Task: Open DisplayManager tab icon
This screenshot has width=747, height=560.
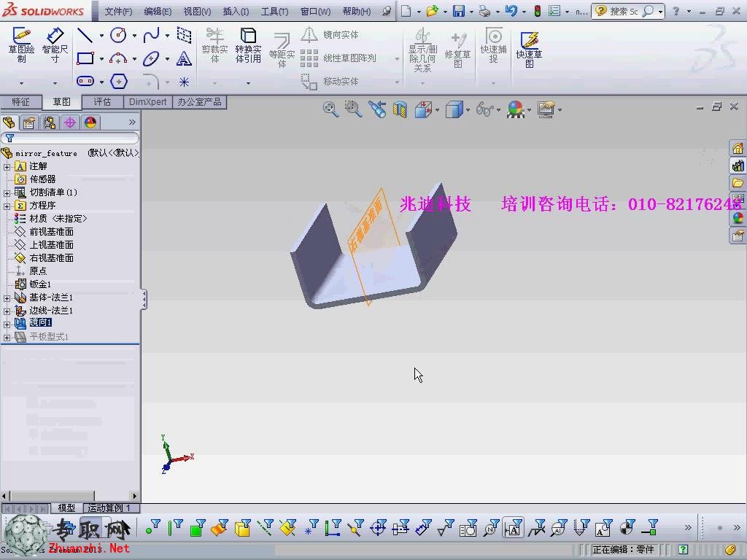Action: click(x=90, y=122)
